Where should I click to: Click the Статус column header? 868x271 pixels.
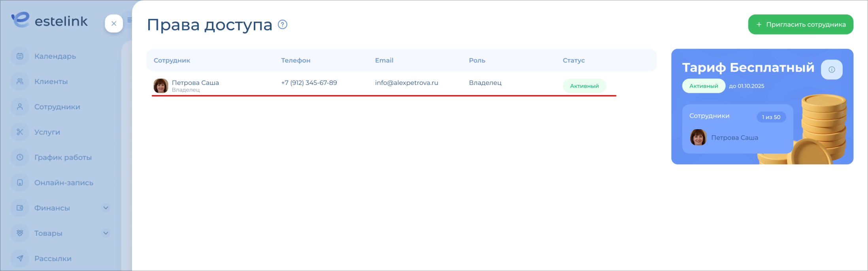click(x=574, y=60)
